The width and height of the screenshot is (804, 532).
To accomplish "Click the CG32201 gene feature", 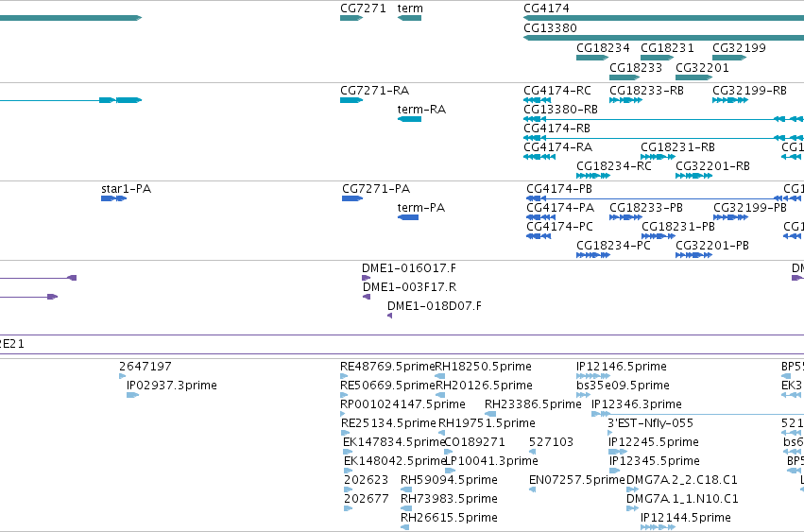I will tap(693, 77).
